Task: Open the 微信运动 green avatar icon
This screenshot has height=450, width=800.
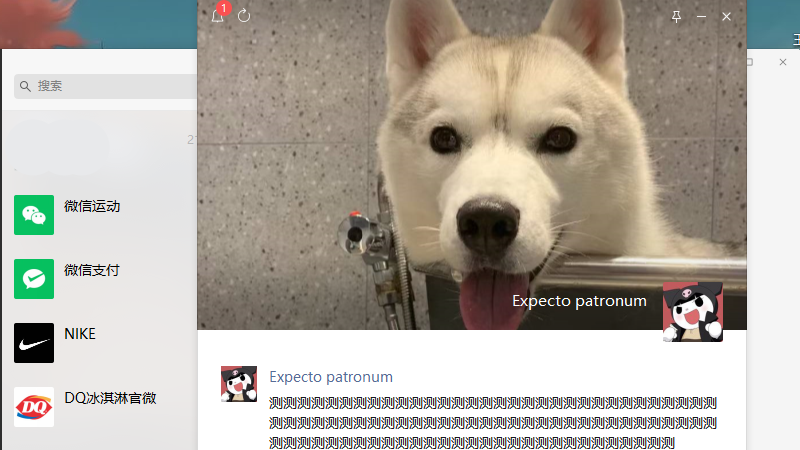Action: 34,215
